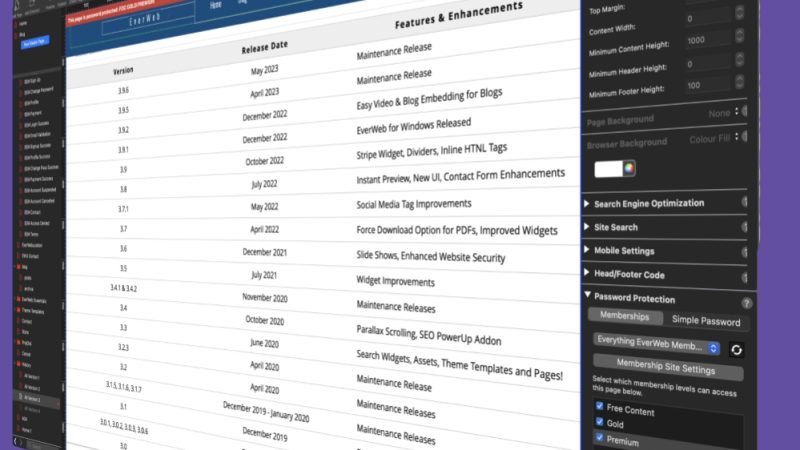Image resolution: width=800 pixels, height=450 pixels.
Task: Click version cell 3.4.1 & 3.4.2
Action: [123, 288]
